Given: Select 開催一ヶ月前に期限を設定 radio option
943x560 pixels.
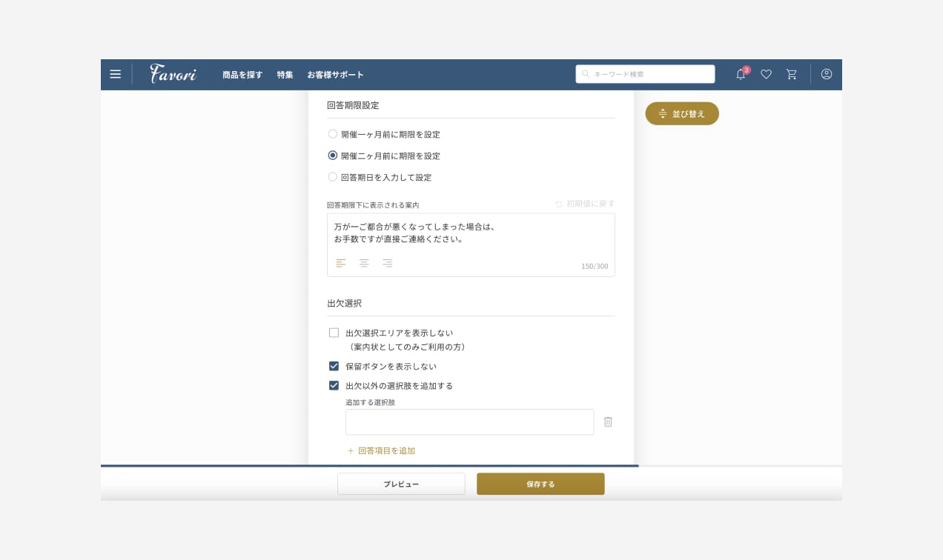Looking at the screenshot, I should (333, 134).
